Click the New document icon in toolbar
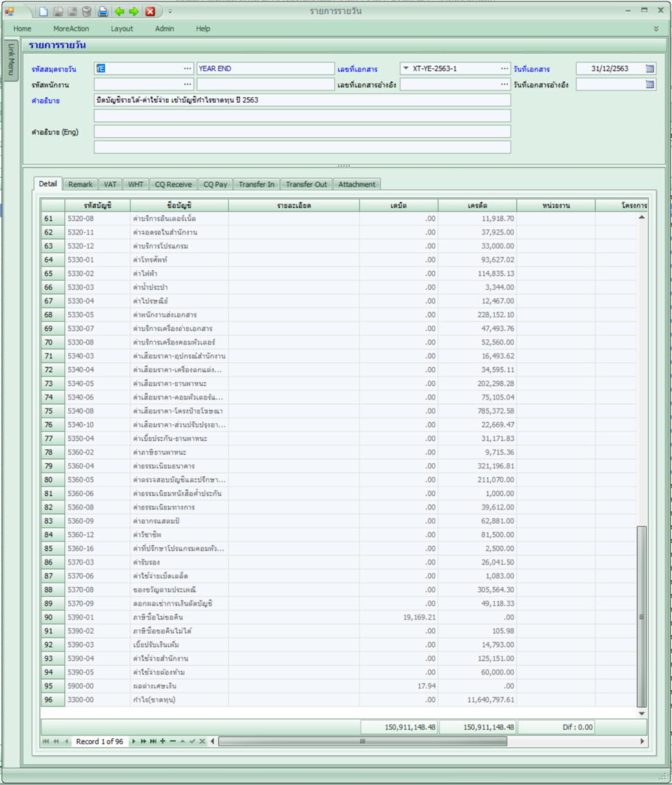The image size is (672, 785). click(x=43, y=11)
